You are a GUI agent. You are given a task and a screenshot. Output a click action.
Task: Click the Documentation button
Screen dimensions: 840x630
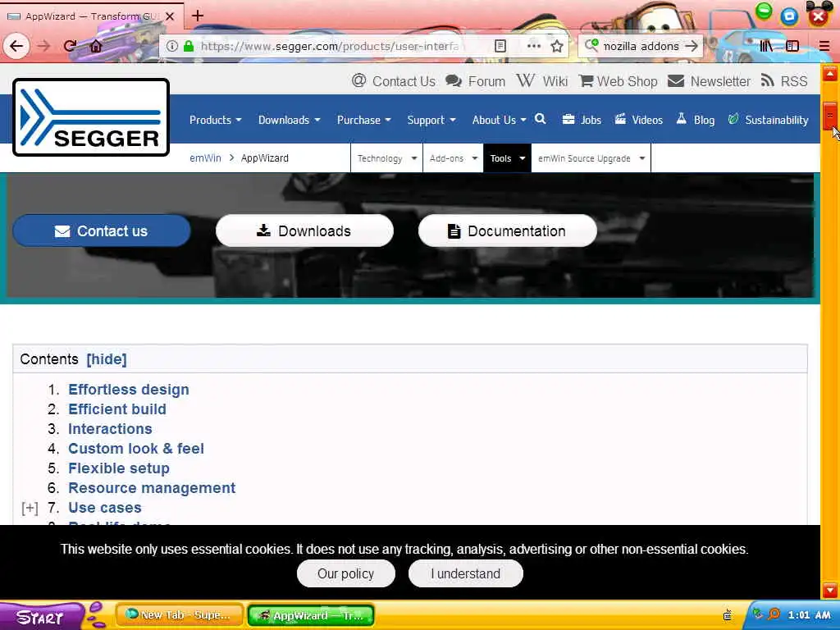(x=507, y=231)
